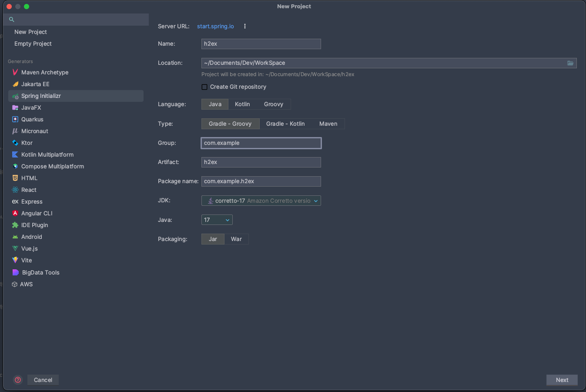Click the Artifact input field
This screenshot has width=586, height=392.
click(261, 162)
